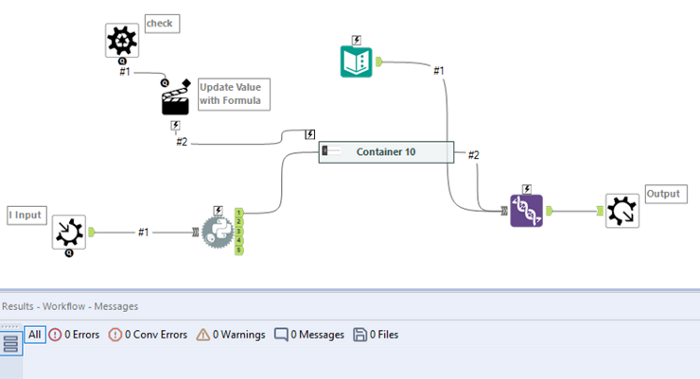Viewport: 700px width, 379px height.
Task: Expand the collapsed Container 10
Action: [x=325, y=151]
